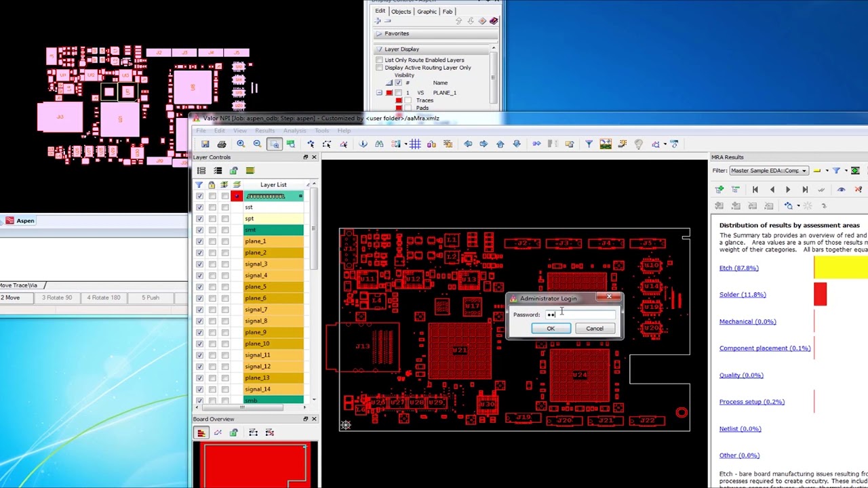Open the Component placement (0.1%) link
This screenshot has height=488, width=868.
coord(764,348)
